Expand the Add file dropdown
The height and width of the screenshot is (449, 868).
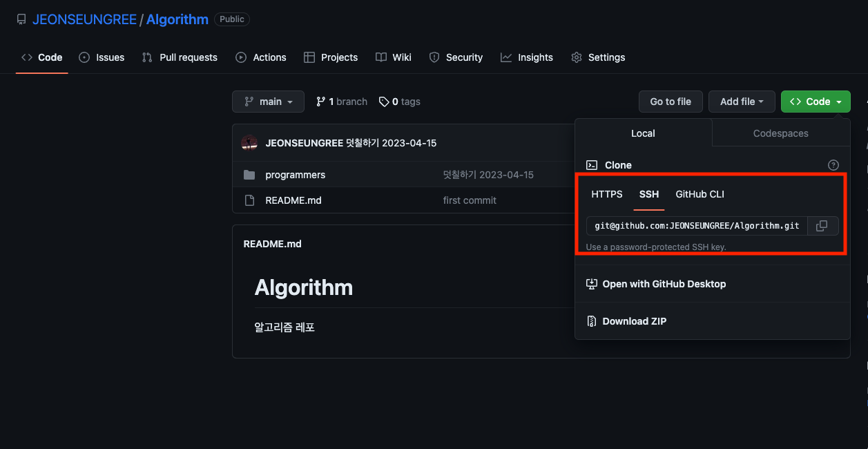[x=742, y=102]
